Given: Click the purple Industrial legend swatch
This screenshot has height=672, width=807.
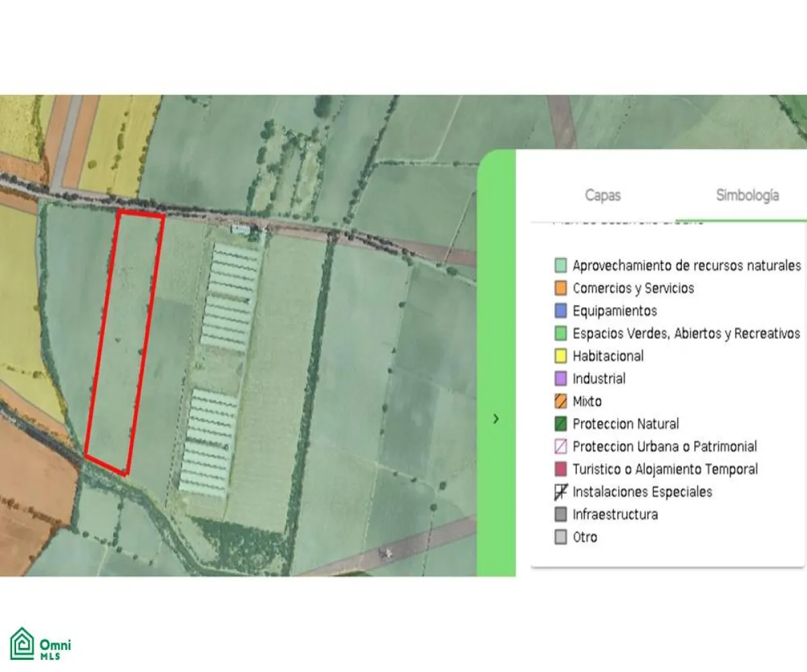Looking at the screenshot, I should pos(561,379).
